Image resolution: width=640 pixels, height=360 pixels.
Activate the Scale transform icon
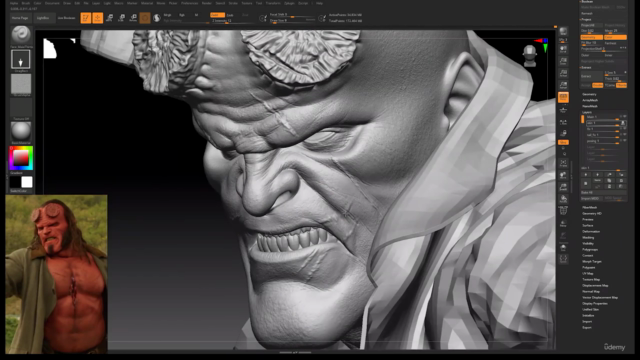coord(121,18)
